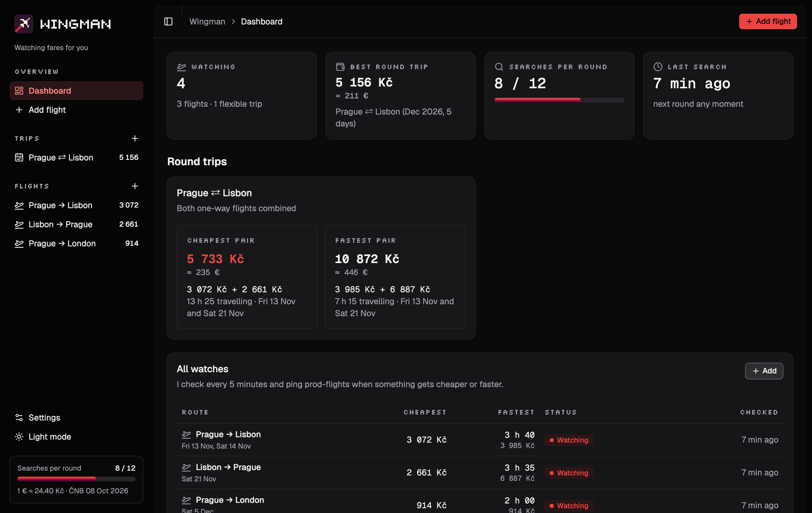Image resolution: width=812 pixels, height=513 pixels.
Task: Click the Prague → London route in table
Action: coord(230,500)
